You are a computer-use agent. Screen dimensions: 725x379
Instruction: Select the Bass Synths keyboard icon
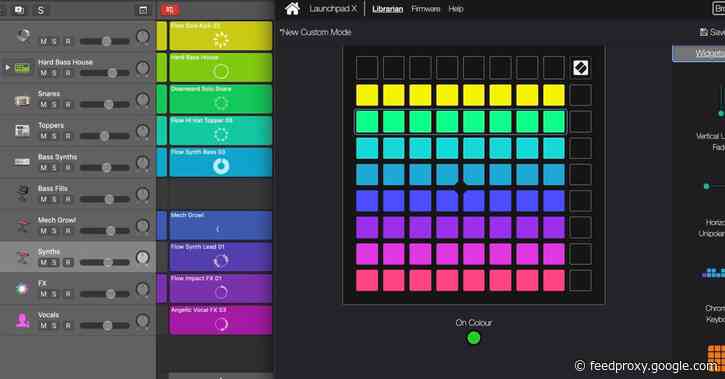pyautogui.click(x=22, y=162)
